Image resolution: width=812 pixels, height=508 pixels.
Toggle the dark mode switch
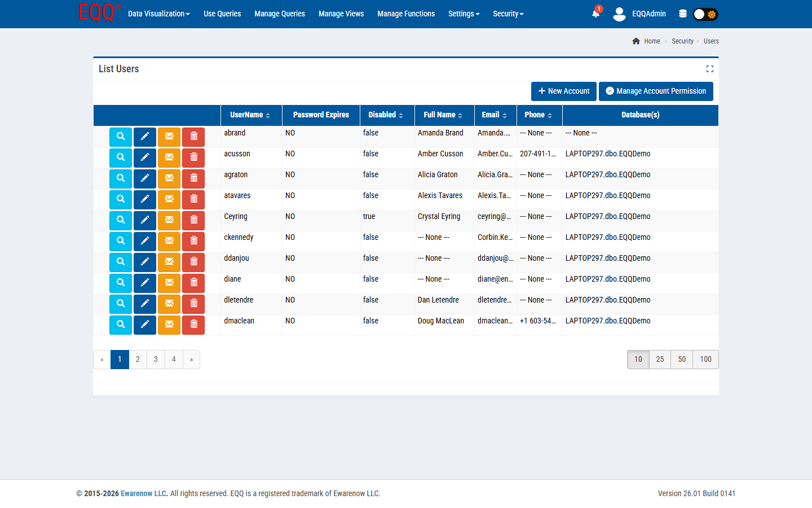(x=705, y=14)
